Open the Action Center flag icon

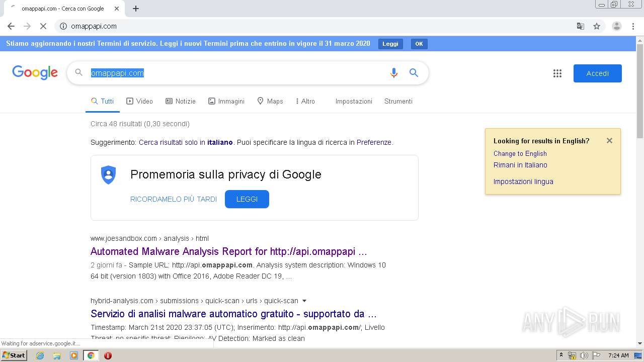tap(596, 355)
